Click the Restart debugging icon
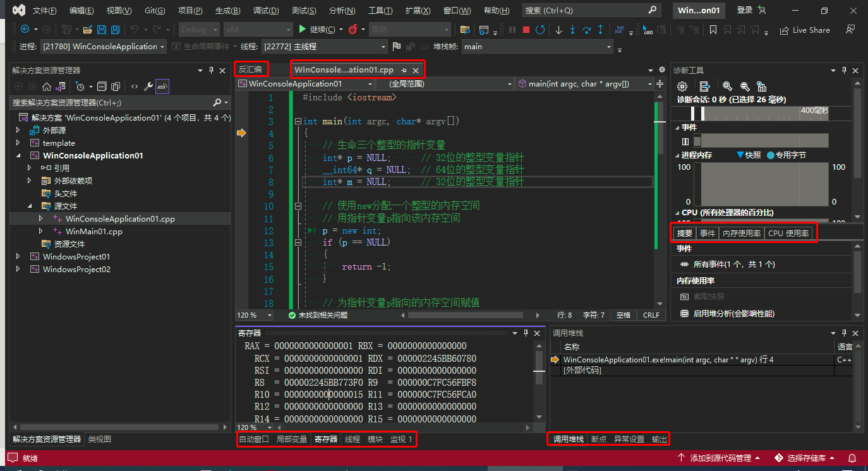 [540, 30]
